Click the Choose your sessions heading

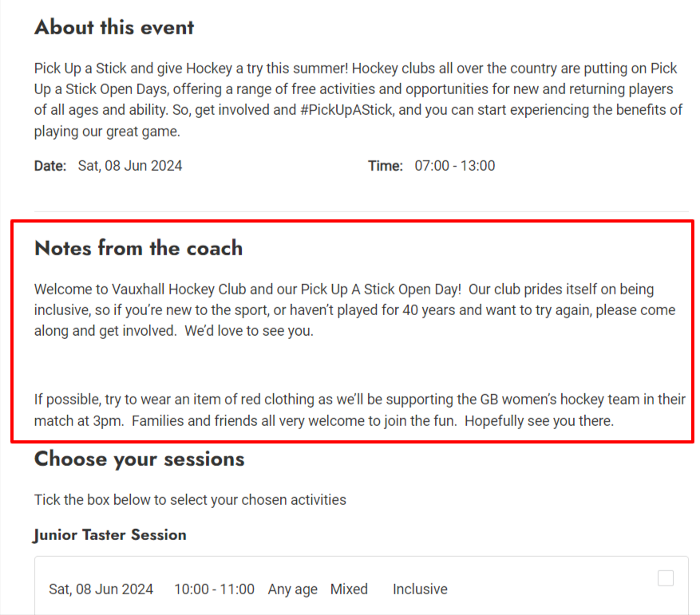click(x=140, y=459)
